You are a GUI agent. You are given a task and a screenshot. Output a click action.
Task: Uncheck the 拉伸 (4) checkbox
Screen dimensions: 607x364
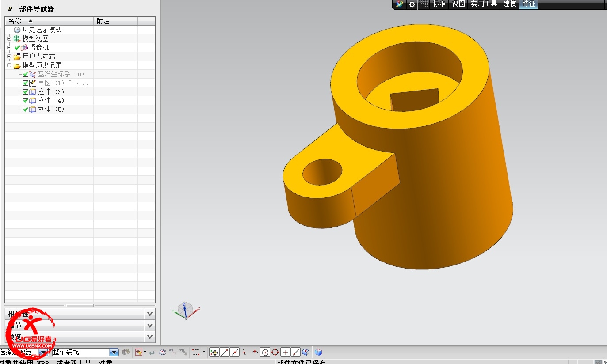26,101
